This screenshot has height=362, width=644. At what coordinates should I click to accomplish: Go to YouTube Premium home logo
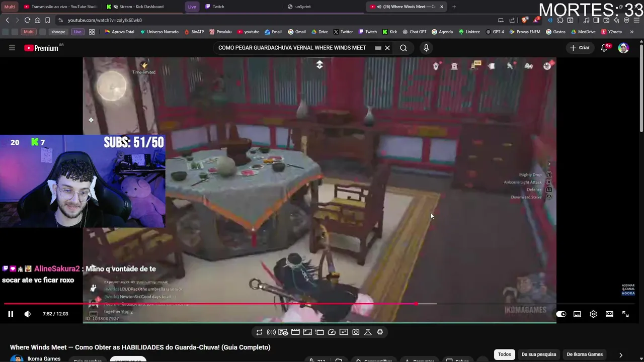41,48
